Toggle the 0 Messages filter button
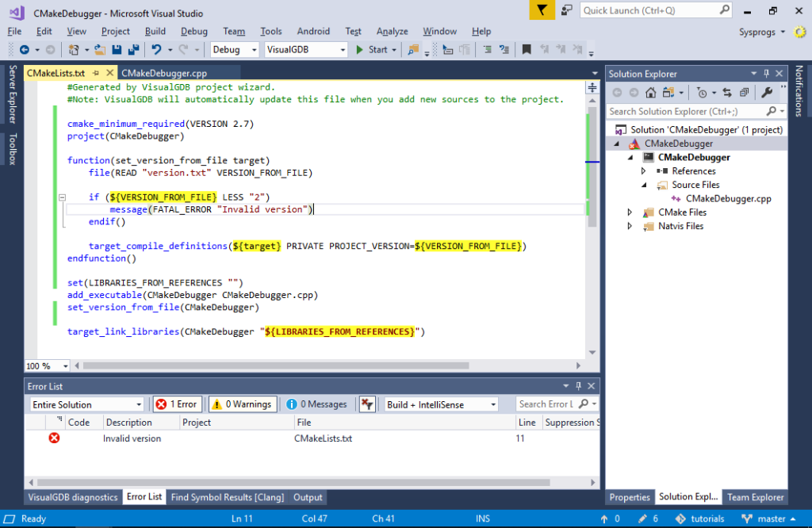Image resolution: width=812 pixels, height=528 pixels. tap(317, 404)
